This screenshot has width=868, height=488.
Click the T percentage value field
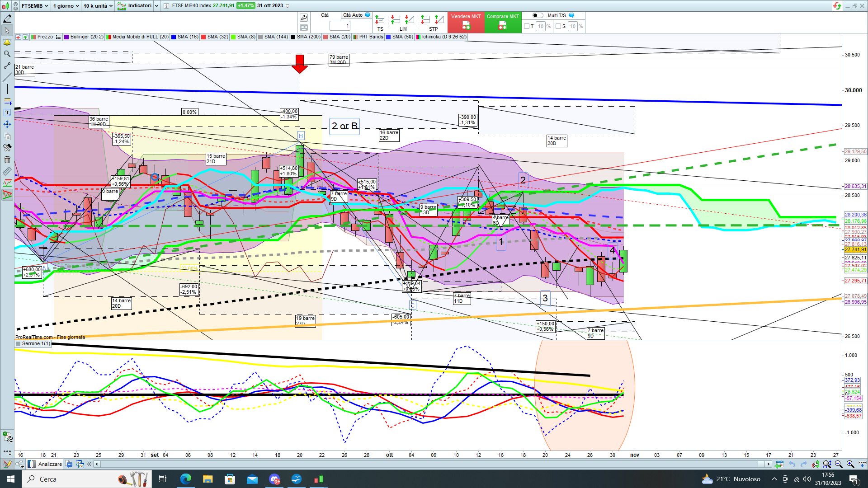[541, 26]
